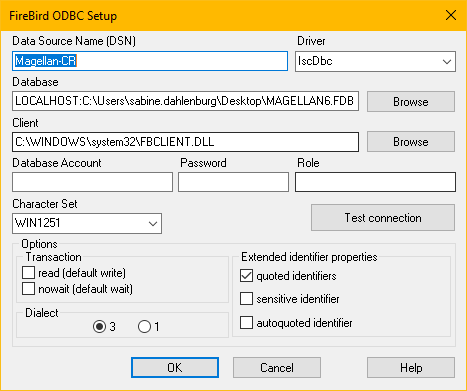Click the Database path input field
This screenshot has height=391, width=467.
coord(185,101)
